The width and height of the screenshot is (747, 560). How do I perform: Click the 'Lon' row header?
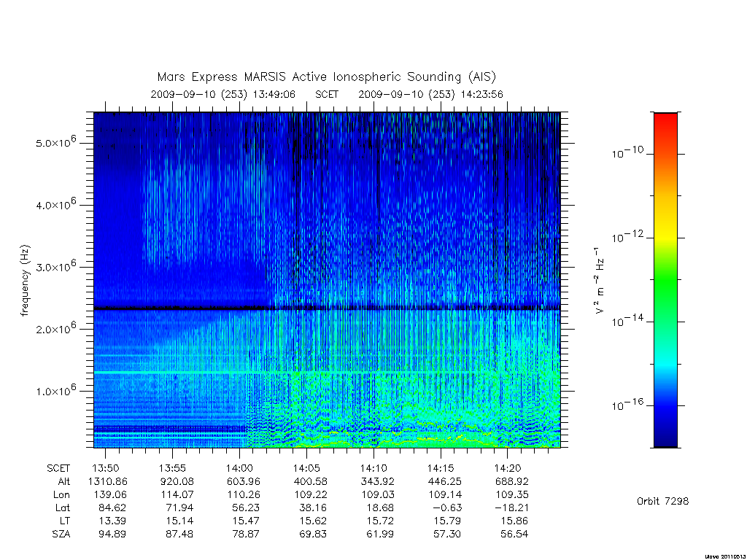[x=61, y=495]
